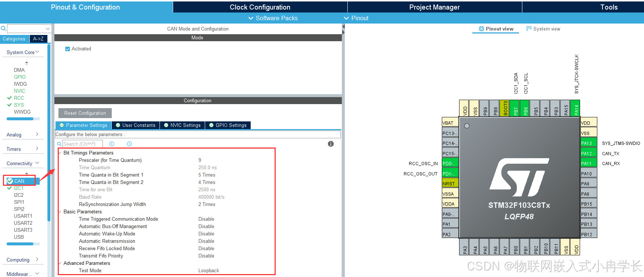
Task: Click the Prescaler value 9
Action: pos(200,160)
